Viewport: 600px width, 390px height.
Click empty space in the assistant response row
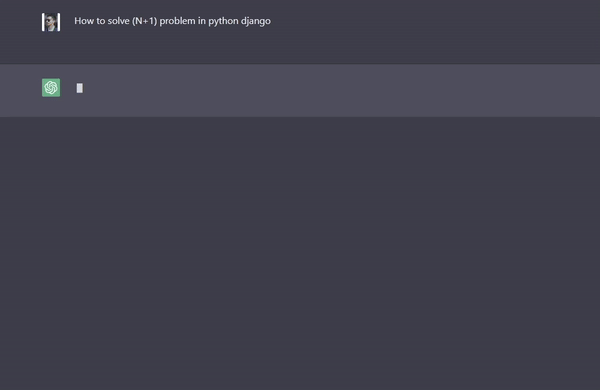pos(337,90)
